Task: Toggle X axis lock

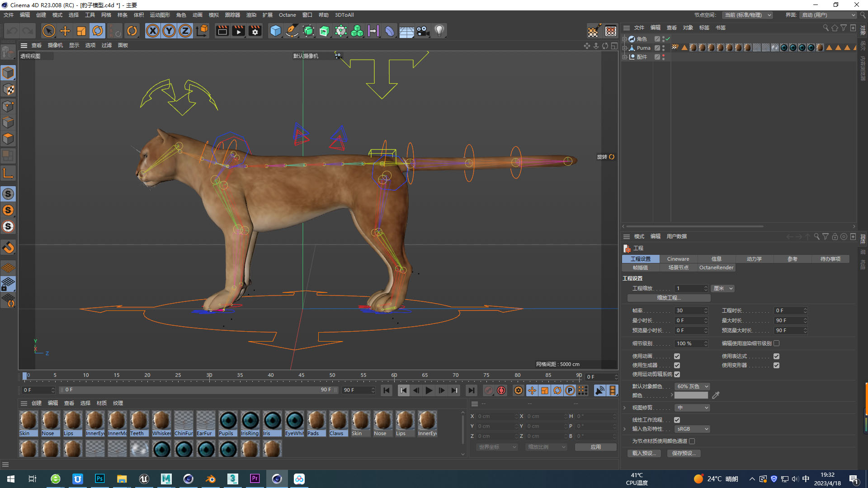Action: point(153,31)
